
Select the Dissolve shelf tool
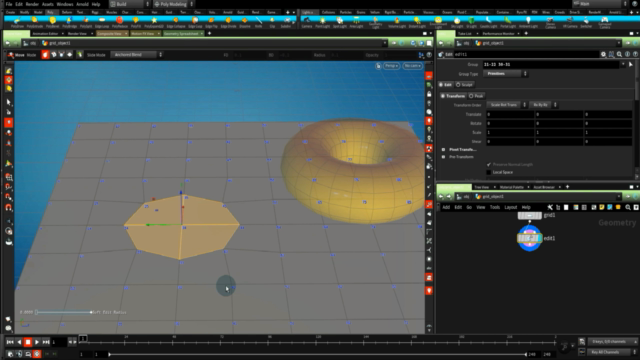pos(244,22)
